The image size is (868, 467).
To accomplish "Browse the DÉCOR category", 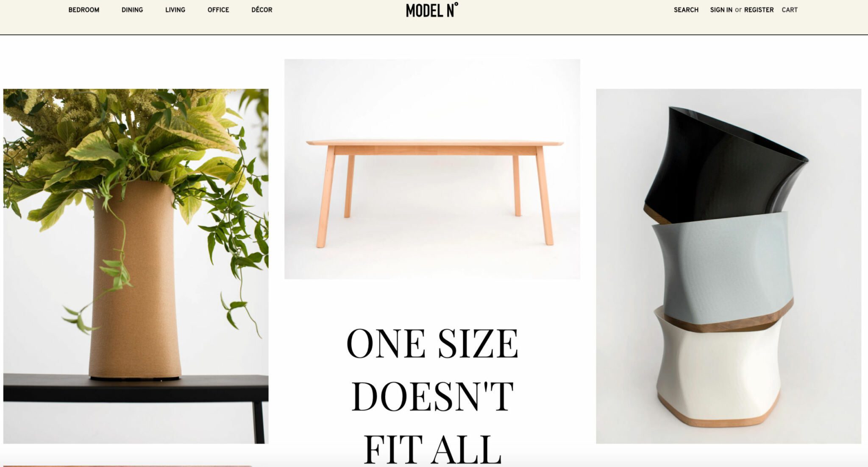I will (x=262, y=10).
